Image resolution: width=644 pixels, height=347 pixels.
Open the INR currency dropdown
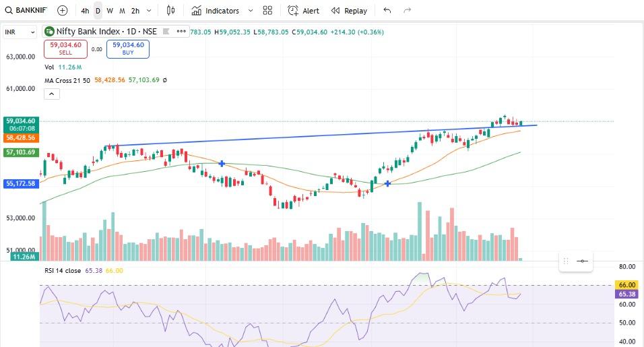pyautogui.click(x=20, y=32)
